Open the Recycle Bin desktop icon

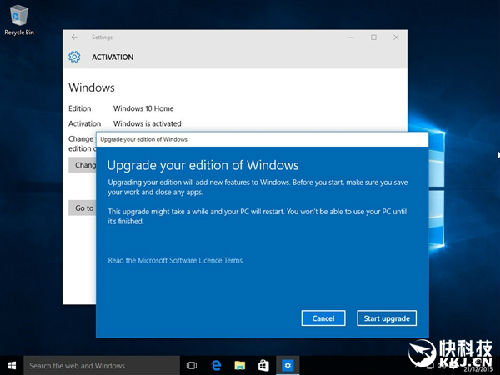pyautogui.click(x=19, y=20)
